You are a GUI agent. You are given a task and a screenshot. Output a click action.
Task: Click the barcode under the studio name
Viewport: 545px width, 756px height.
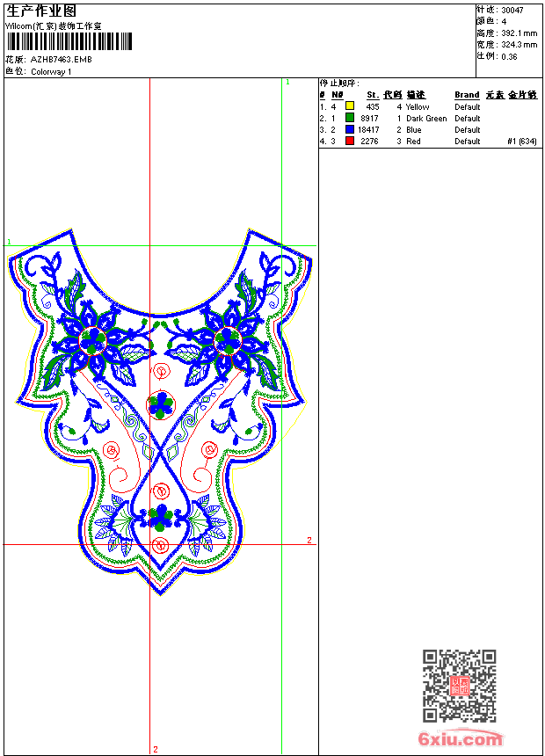point(69,41)
